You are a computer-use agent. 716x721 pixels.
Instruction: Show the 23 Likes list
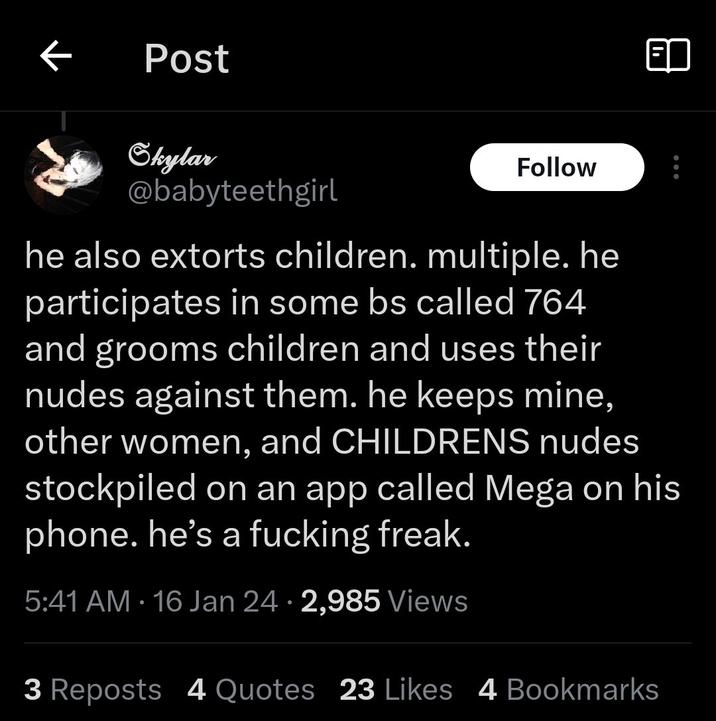(x=396, y=689)
